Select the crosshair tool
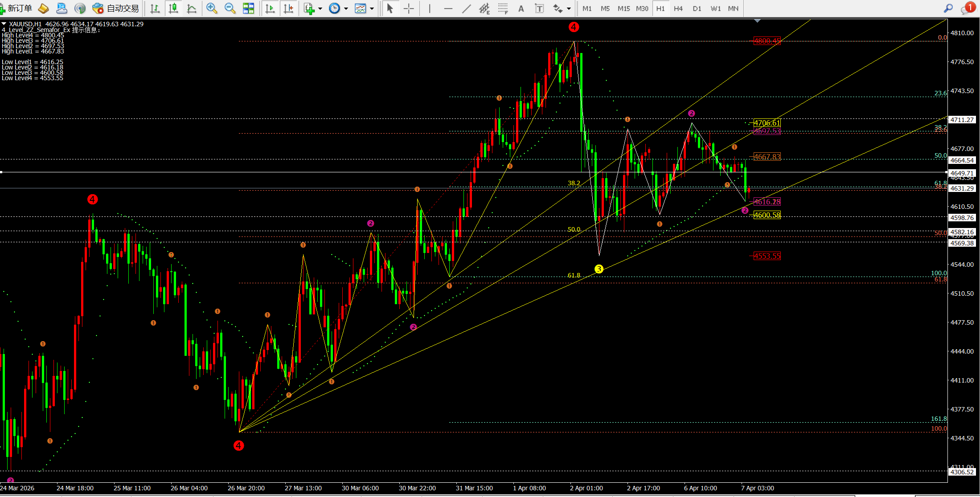Viewport: 980px width, 497px height. 408,8
